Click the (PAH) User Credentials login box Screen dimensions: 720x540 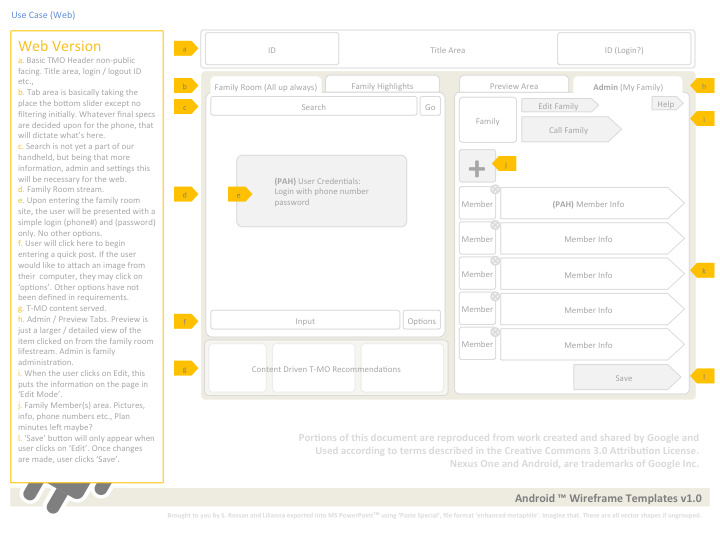[321, 191]
